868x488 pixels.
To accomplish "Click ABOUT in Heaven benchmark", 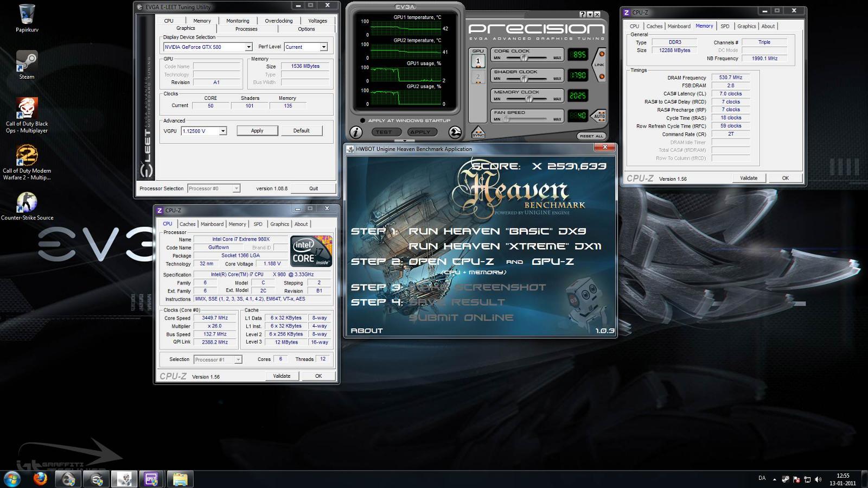I will click(x=367, y=330).
